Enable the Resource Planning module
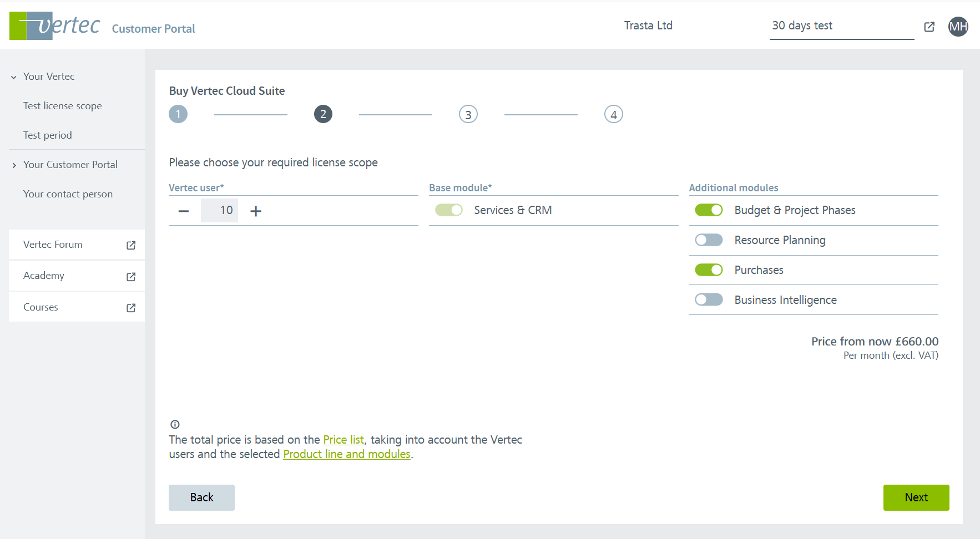 [709, 240]
